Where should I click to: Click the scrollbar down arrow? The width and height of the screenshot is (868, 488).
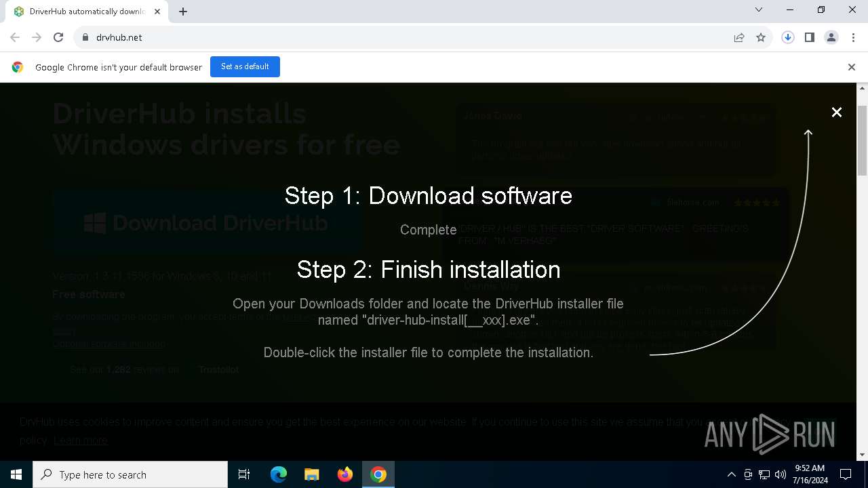point(863,455)
